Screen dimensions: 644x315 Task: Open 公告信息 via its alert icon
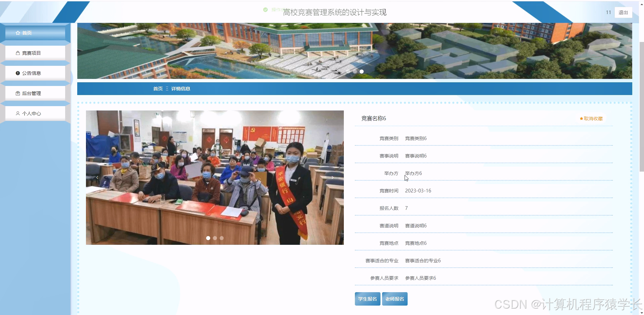click(18, 73)
